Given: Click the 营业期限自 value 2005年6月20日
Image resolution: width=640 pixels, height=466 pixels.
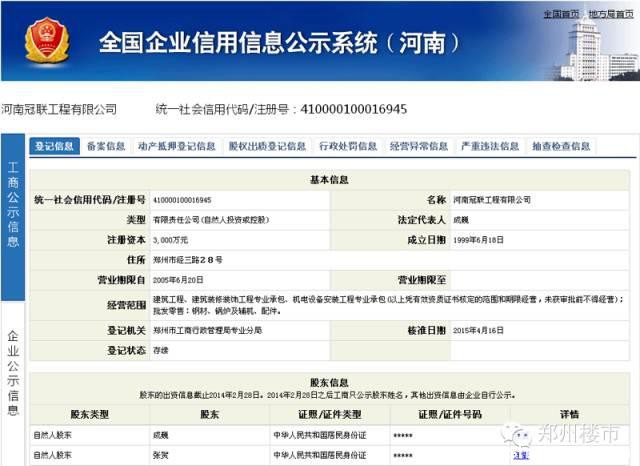Looking at the screenshot, I should (178, 280).
